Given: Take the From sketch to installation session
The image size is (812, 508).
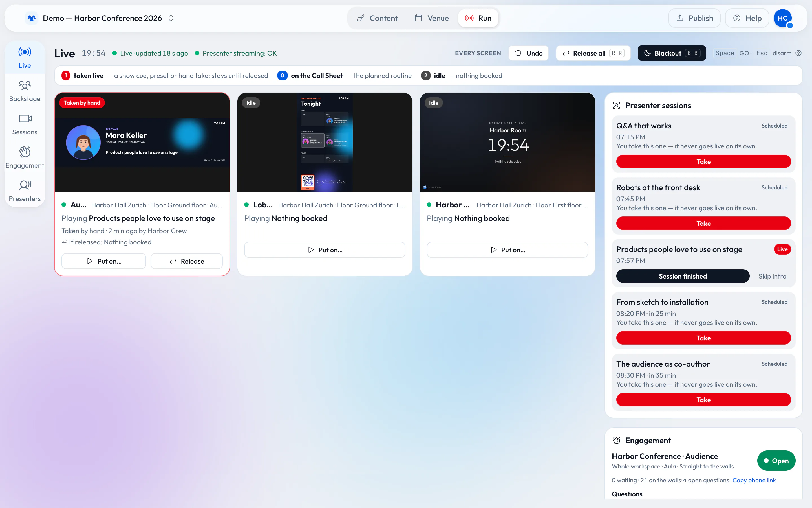Looking at the screenshot, I should 703,338.
